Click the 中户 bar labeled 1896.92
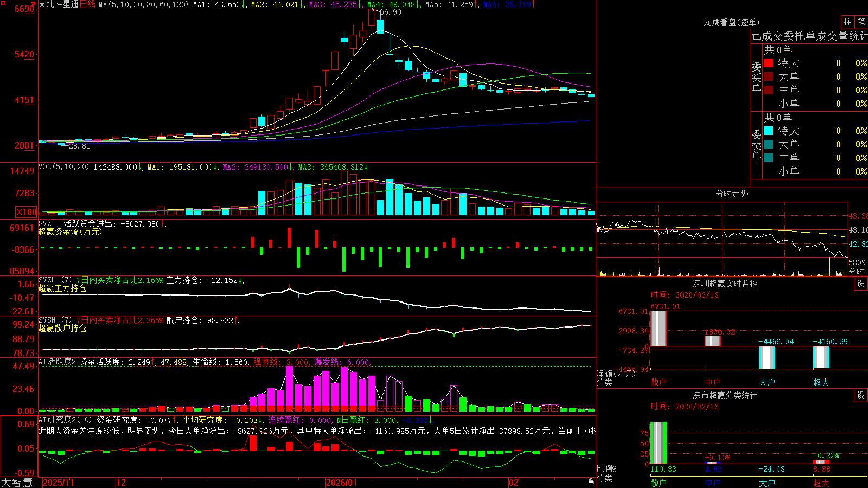This screenshot has width=868, height=488. coord(713,341)
